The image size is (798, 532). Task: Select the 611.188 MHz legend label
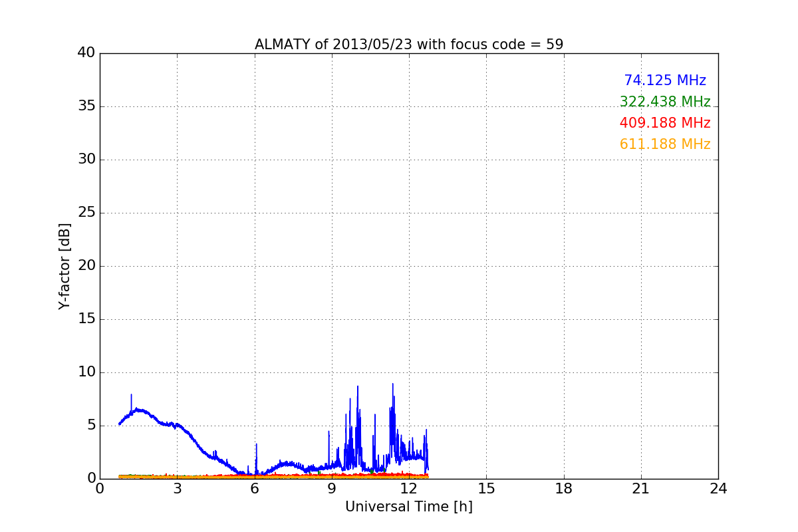click(665, 144)
